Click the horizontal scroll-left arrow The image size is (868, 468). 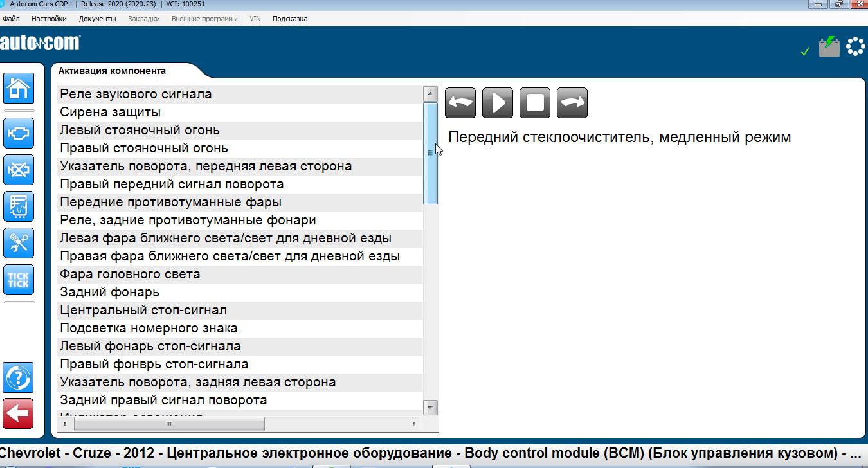[x=64, y=424]
